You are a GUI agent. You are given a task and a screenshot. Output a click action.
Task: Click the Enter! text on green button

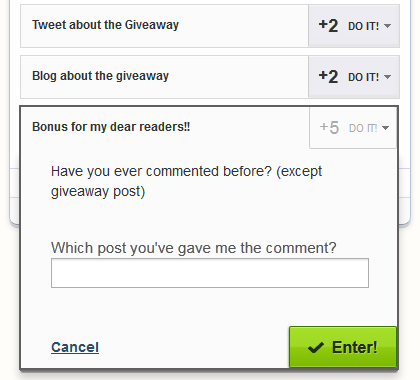pyautogui.click(x=355, y=347)
